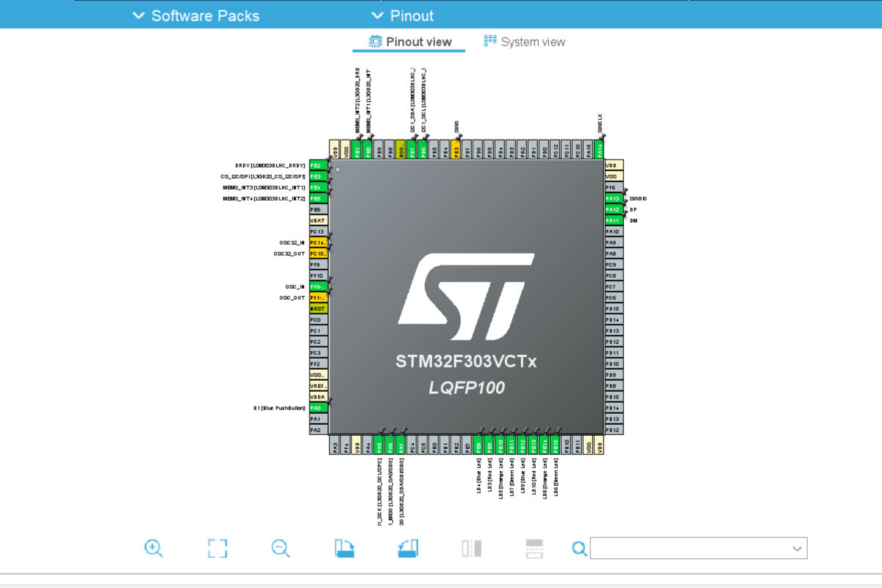
Task: Toggle the NRST pin on the chip
Action: tap(318, 309)
